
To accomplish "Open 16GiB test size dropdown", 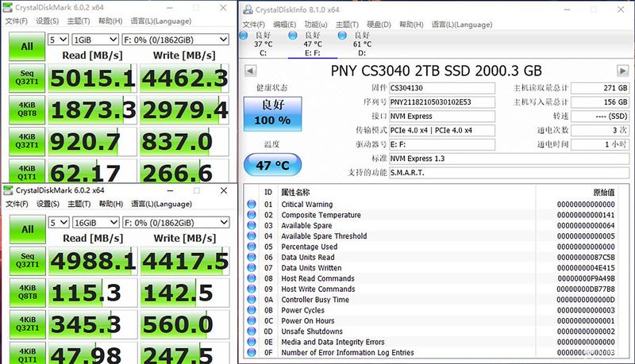I will pos(95,222).
